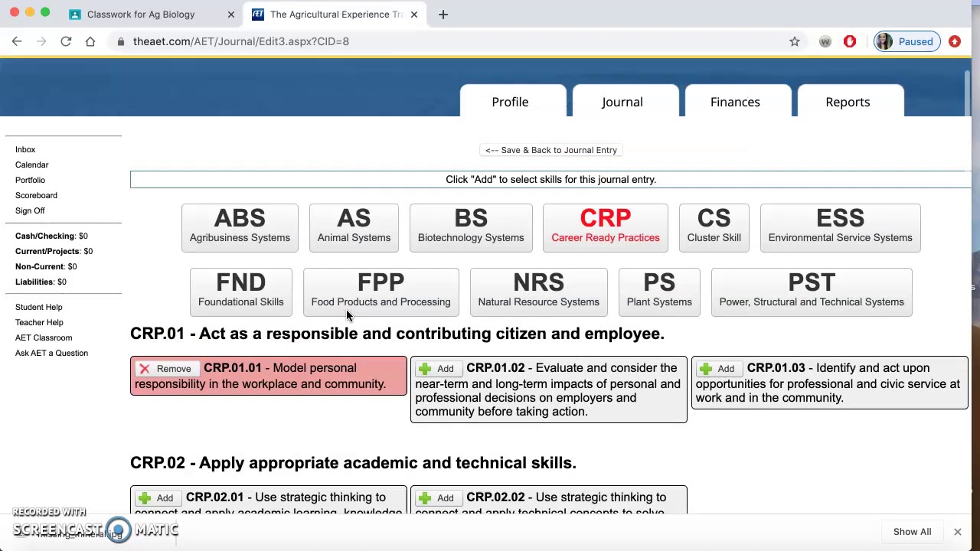Screen dimensions: 980x551
Task: Open Teacher Help link
Action: click(x=39, y=322)
